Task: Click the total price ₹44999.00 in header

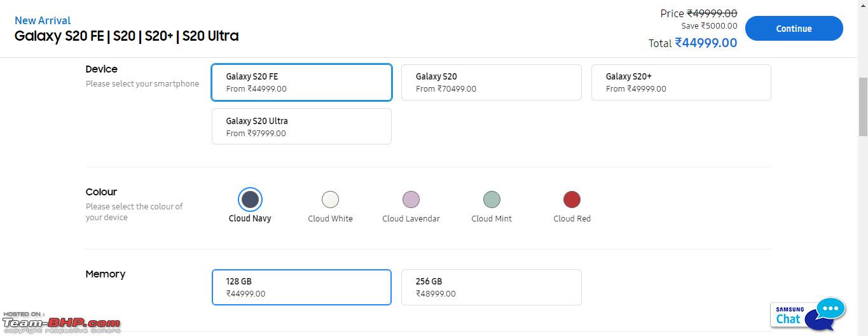Action: coord(706,43)
